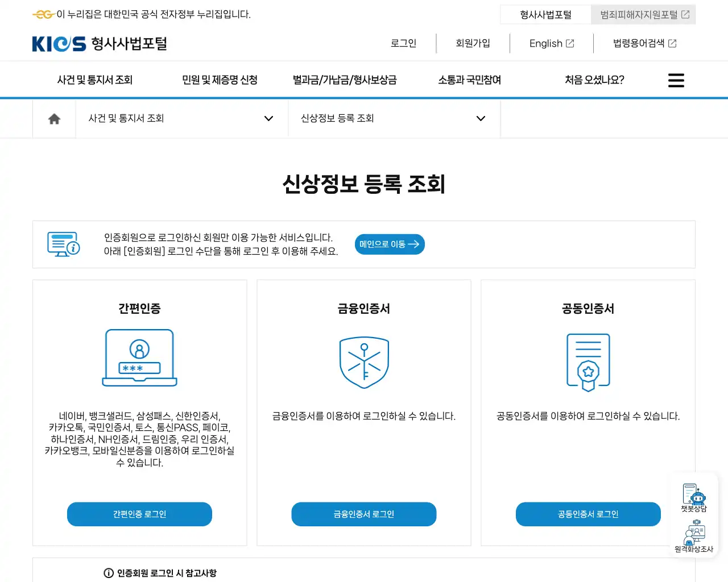The height and width of the screenshot is (582, 728).
Task: Click the home icon in breadcrumb
Action: pyautogui.click(x=54, y=119)
